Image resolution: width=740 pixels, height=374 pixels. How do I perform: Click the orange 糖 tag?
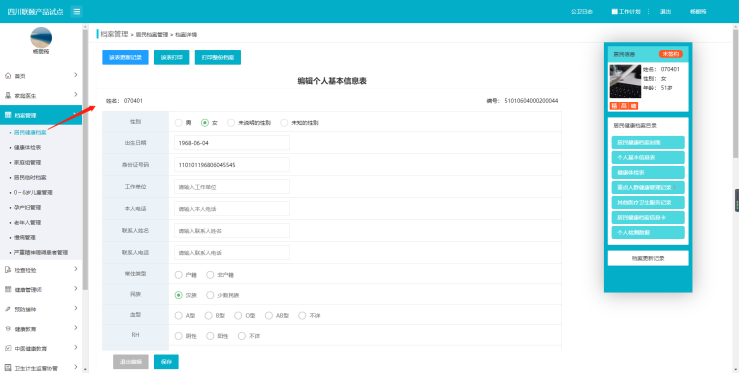[x=634, y=106]
